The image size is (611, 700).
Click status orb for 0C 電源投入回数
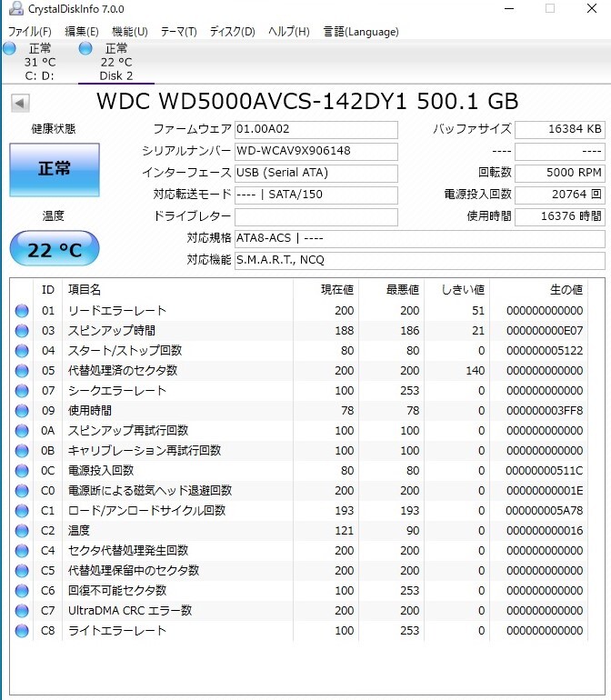22,471
